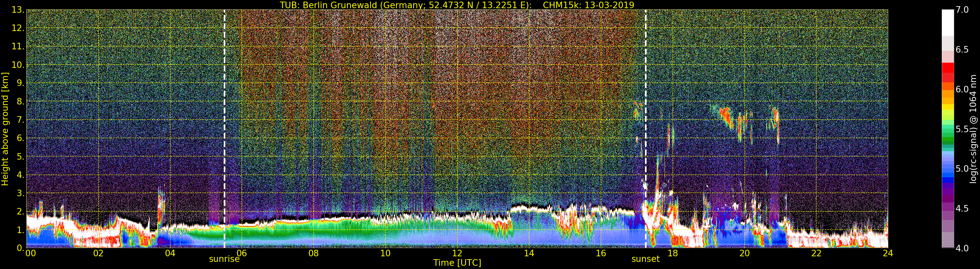The height and width of the screenshot is (269, 980).
Task: Click the plot title showing Berlin Grunewald
Action: coord(457,5)
